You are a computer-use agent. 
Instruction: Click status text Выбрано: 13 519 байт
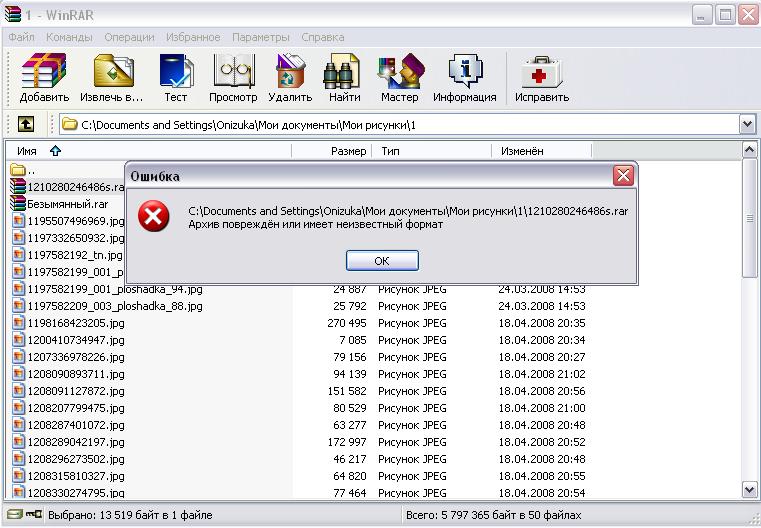(130, 515)
